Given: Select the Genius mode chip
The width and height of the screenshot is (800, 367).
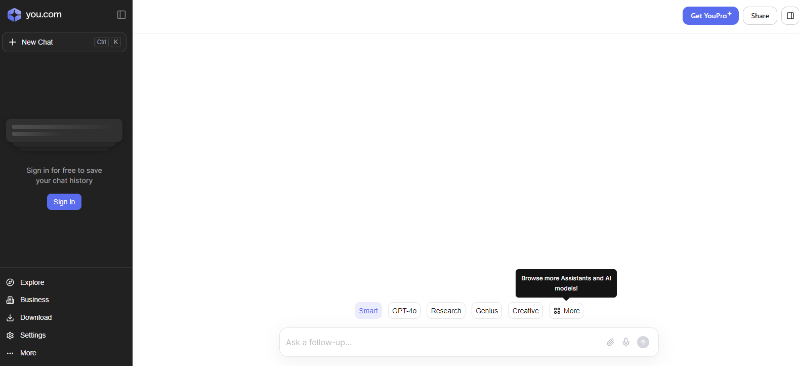Looking at the screenshot, I should point(487,310).
